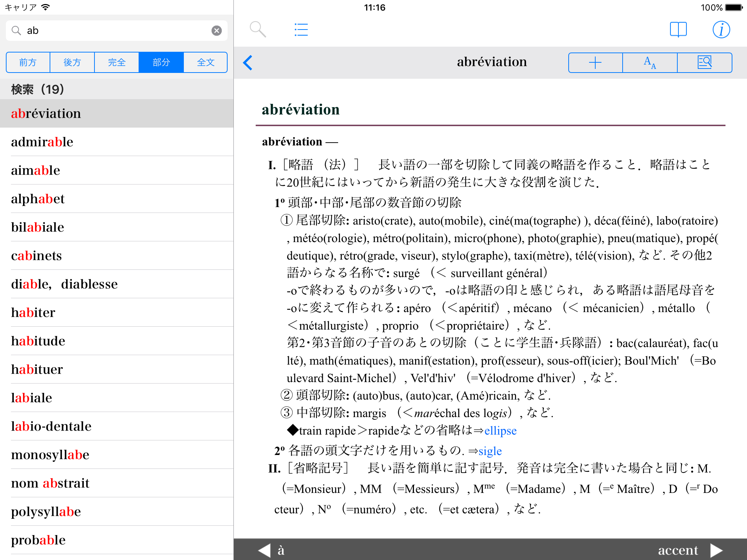Select the 部分 partial match tab

point(161,63)
